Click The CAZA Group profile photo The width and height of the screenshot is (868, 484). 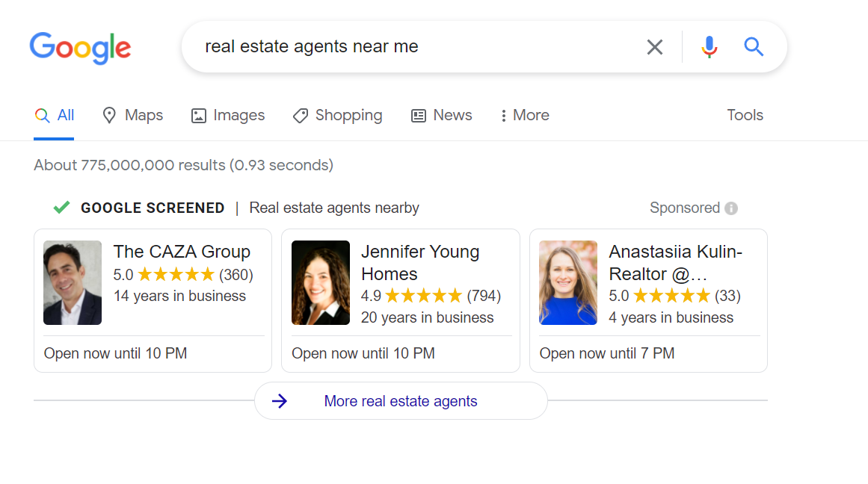(73, 282)
